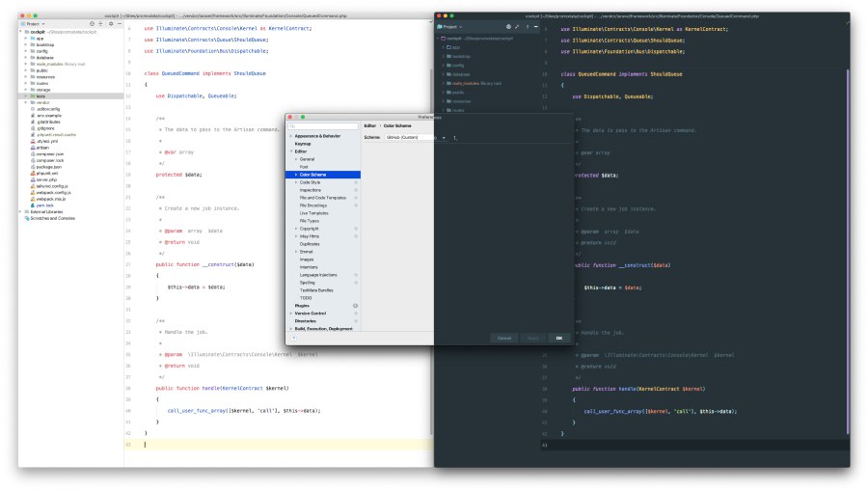The width and height of the screenshot is (868, 492).
Task: Click 'class QueuedCommand' line in the light editor
Action: tap(204, 73)
